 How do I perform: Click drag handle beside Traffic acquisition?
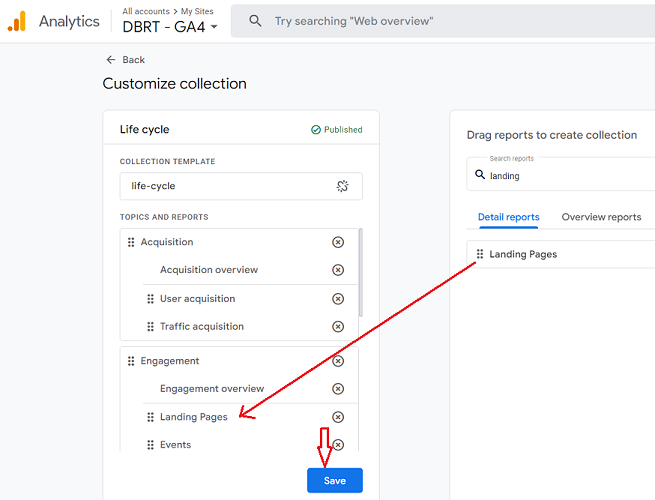click(x=150, y=326)
